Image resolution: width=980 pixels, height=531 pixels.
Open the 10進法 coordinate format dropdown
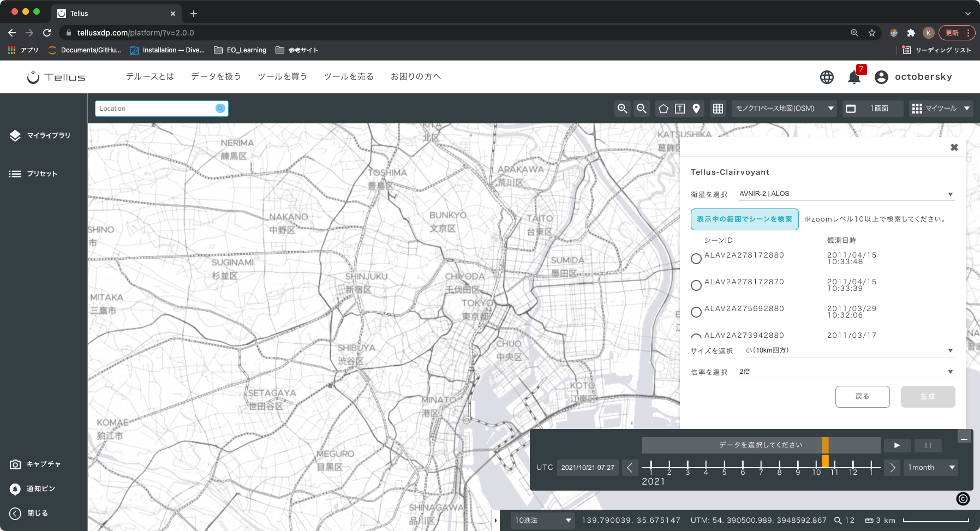(x=543, y=521)
